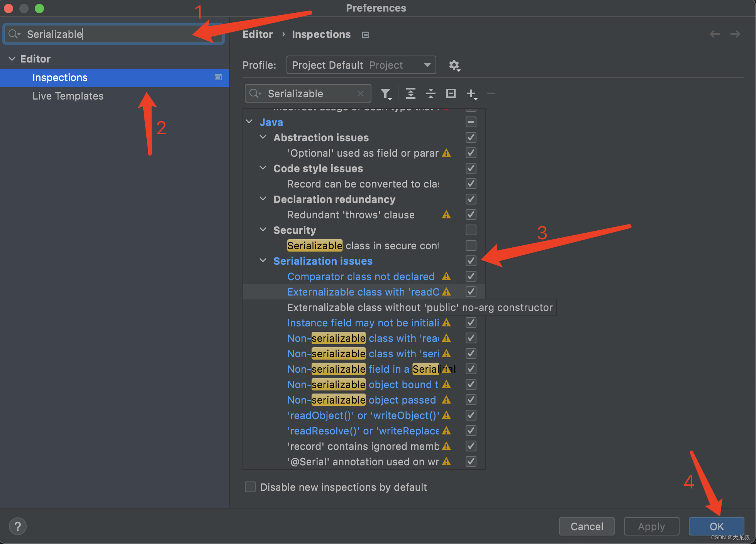Click the add inspection plus icon
The image size is (756, 544).
tap(471, 93)
